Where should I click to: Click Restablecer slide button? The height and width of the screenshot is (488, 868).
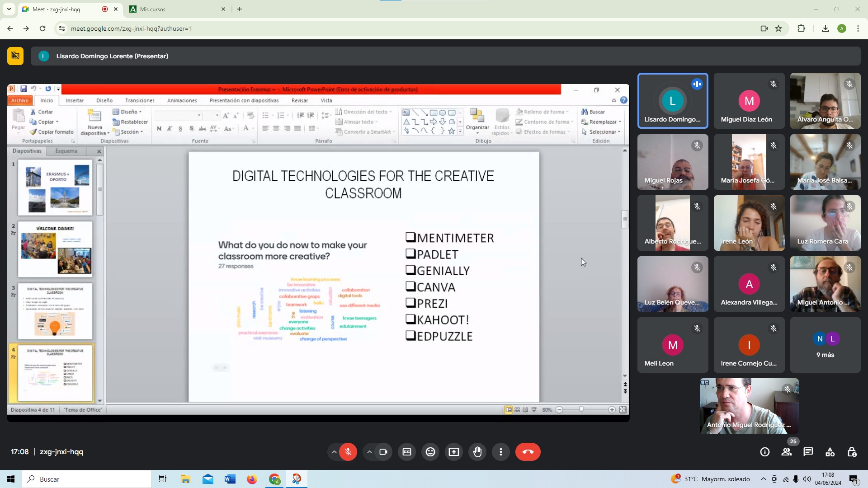pyautogui.click(x=130, y=122)
